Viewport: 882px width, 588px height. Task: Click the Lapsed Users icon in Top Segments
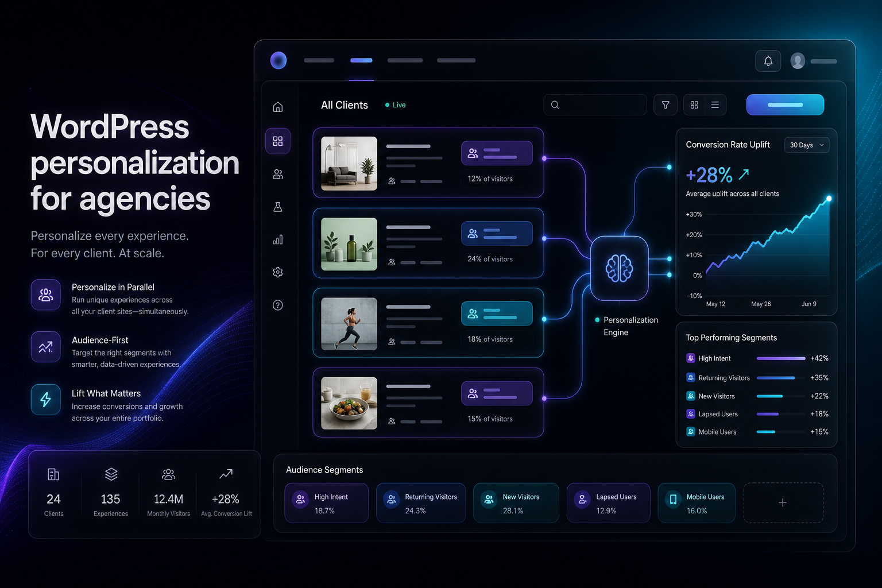[691, 414]
